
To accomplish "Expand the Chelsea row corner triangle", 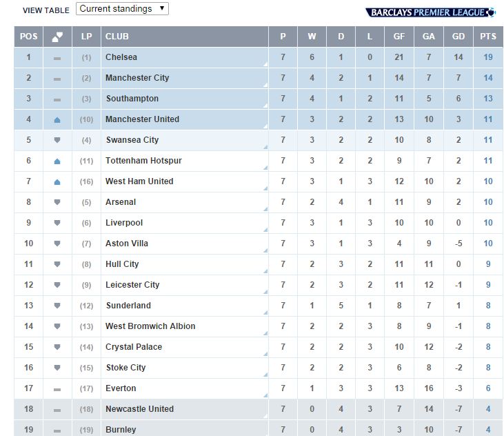I will (265, 64).
